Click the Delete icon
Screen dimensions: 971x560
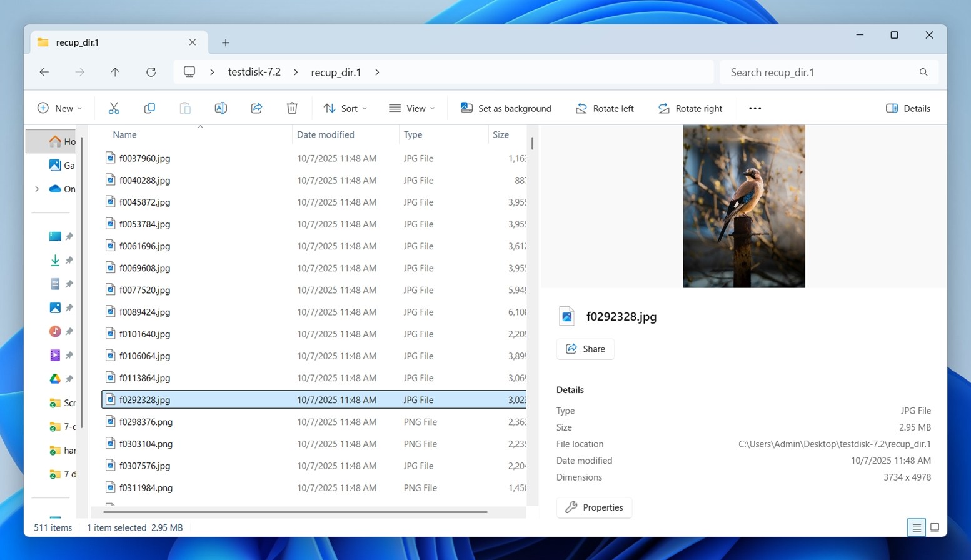click(292, 107)
